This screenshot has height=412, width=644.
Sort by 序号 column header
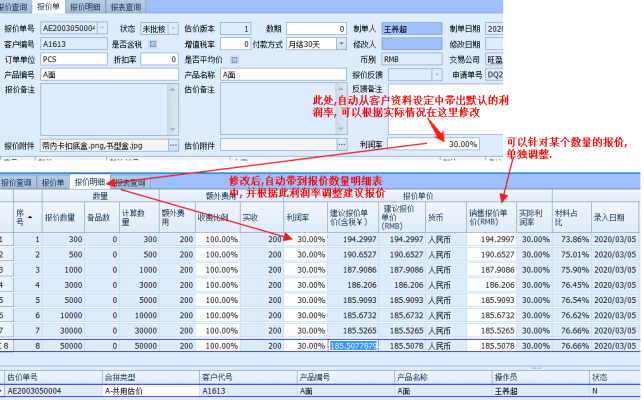(28, 217)
